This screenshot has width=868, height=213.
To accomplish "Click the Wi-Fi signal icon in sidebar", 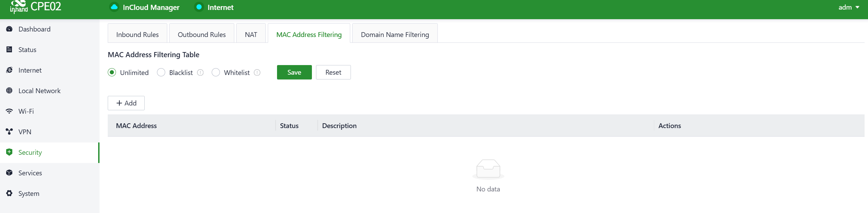I will point(9,111).
